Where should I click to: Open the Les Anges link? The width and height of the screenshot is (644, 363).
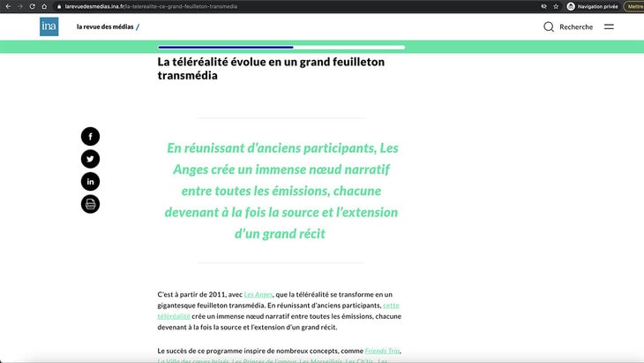(258, 294)
